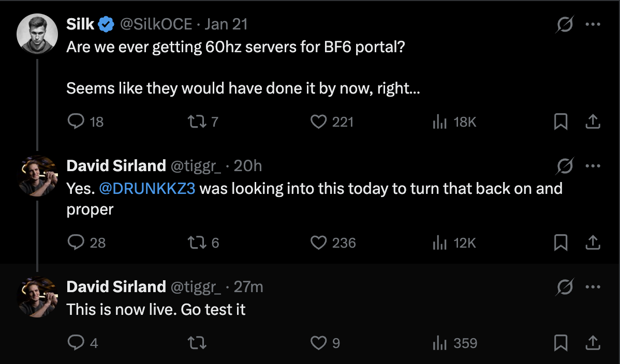Open more menu on David's 20h tweet
The width and height of the screenshot is (620, 364).
click(x=593, y=166)
